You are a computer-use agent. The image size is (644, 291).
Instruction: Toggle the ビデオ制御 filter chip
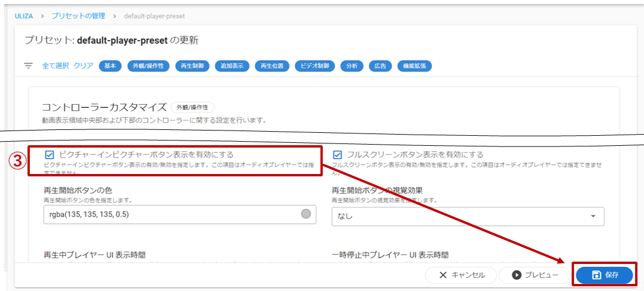(315, 66)
